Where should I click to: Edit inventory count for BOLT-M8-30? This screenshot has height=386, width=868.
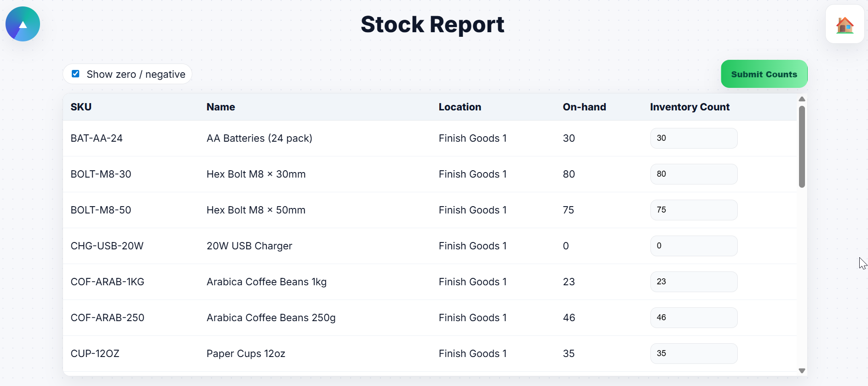coord(693,174)
